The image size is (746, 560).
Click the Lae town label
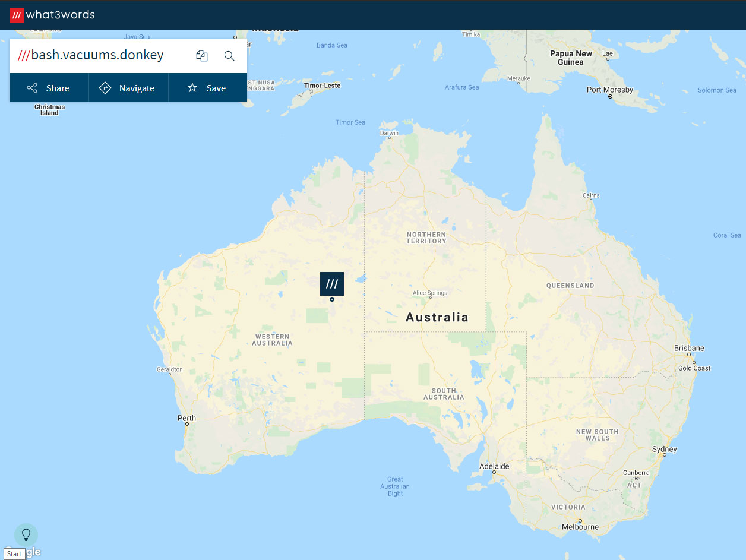point(608,53)
